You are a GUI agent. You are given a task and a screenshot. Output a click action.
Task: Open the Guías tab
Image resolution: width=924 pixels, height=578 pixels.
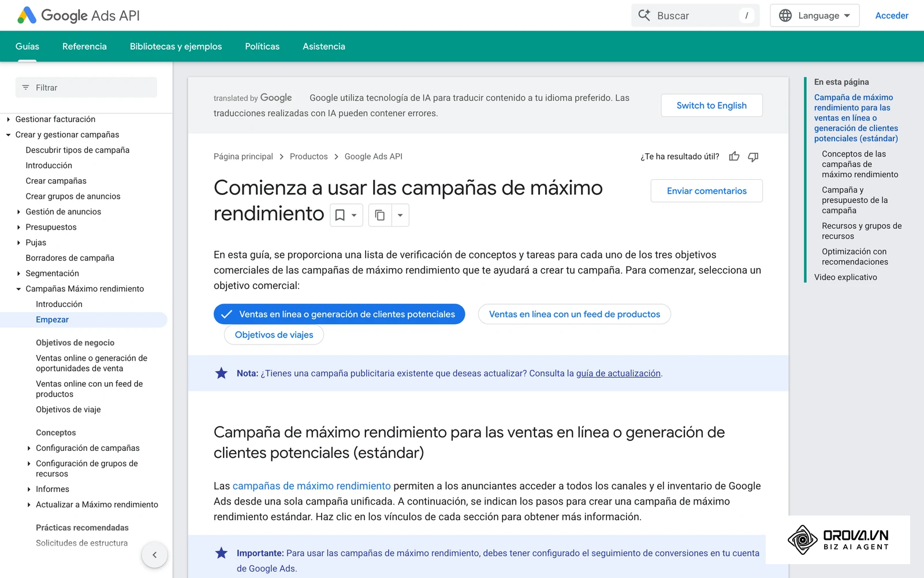click(x=27, y=46)
